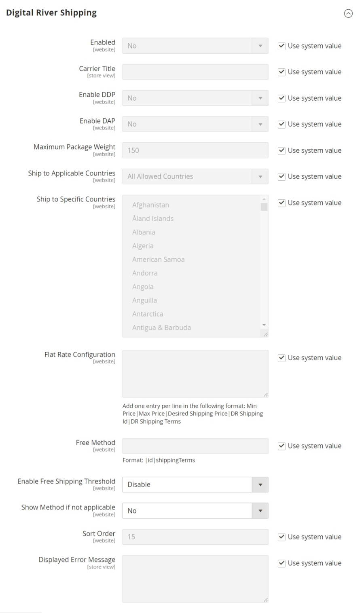
Task: Uncheck Use system value for Enable DDP
Action: [281, 98]
